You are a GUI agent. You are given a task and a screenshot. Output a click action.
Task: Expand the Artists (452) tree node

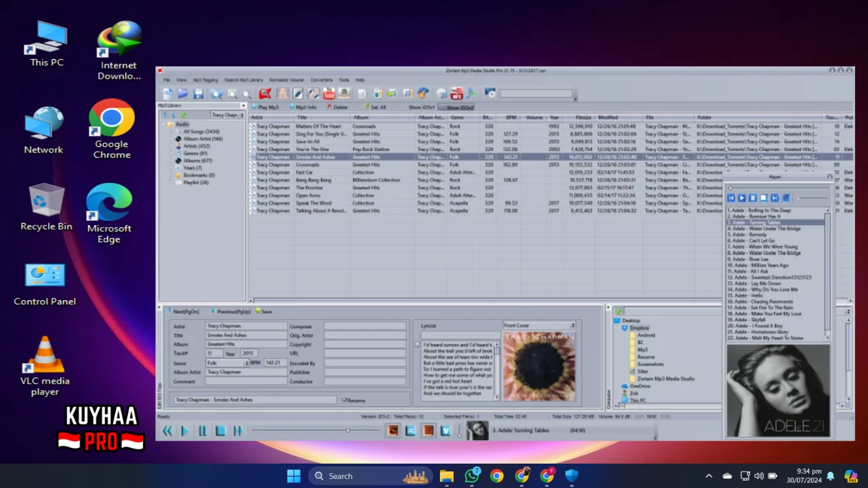click(x=171, y=146)
